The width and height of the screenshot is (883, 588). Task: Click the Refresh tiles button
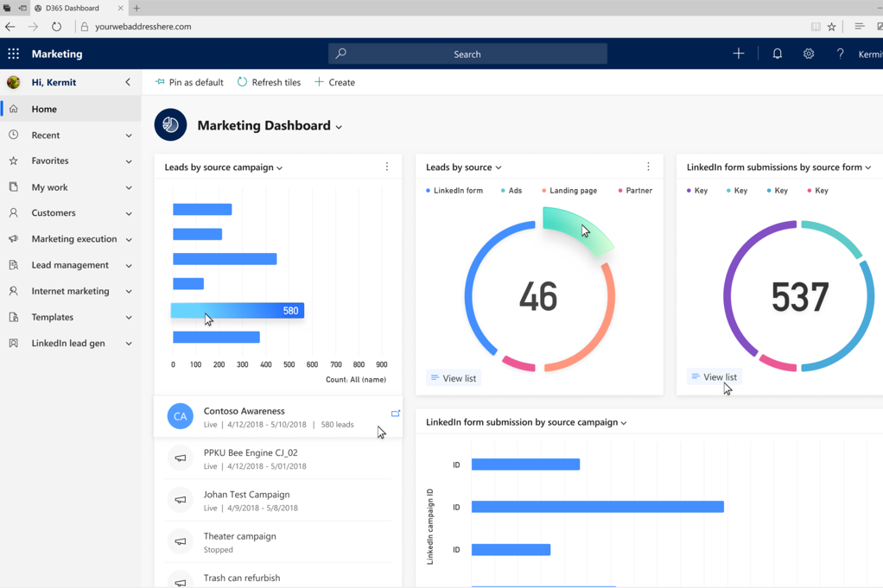tap(270, 82)
